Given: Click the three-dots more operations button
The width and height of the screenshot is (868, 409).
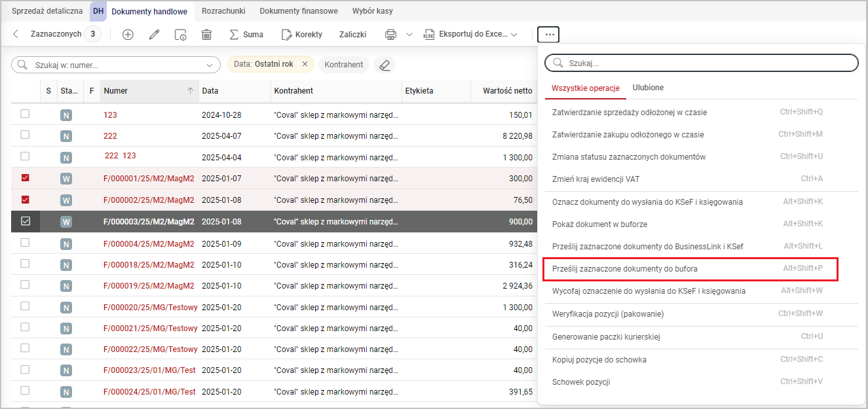Looking at the screenshot, I should (548, 35).
